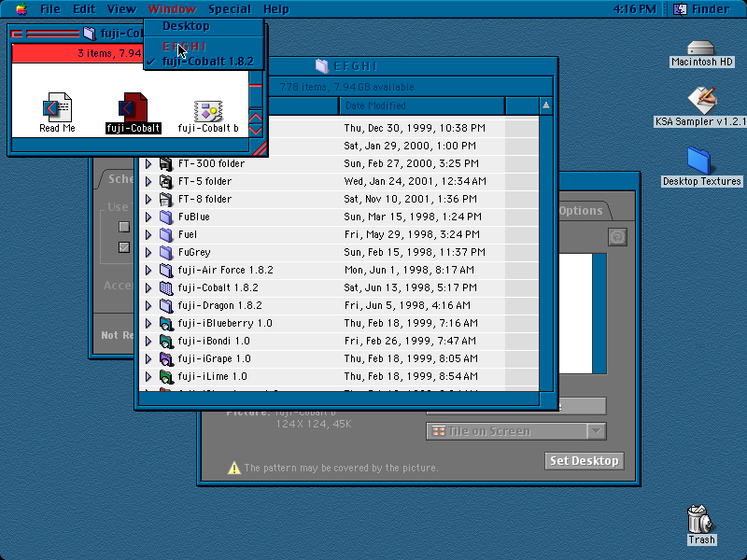Click the fuji-iLime 1.0 folder icon

tap(166, 377)
